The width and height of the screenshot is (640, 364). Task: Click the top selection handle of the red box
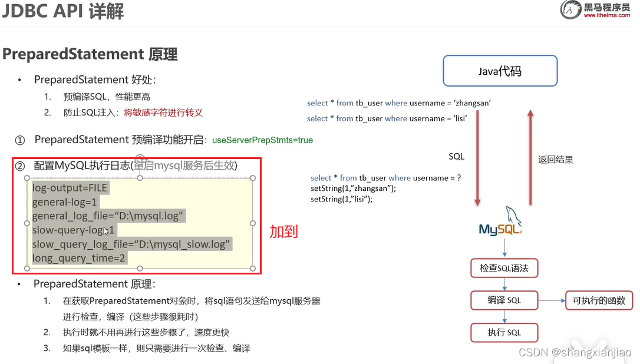[140, 177]
